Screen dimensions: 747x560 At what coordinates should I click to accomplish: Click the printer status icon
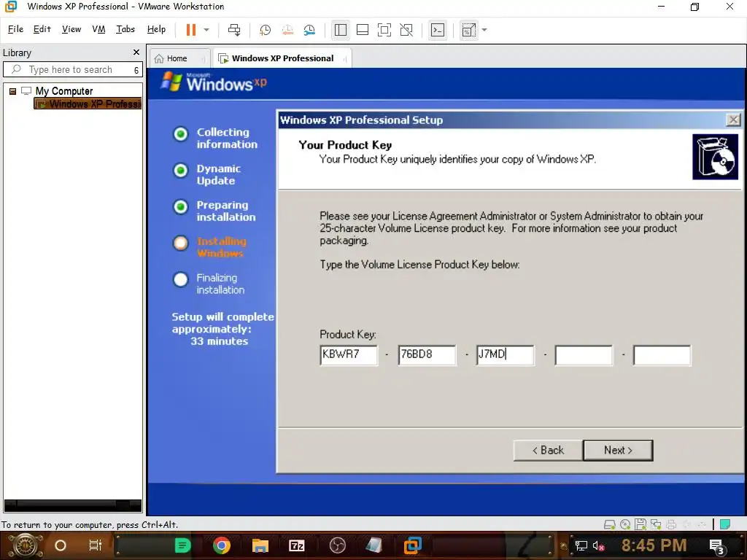pyautogui.click(x=671, y=525)
